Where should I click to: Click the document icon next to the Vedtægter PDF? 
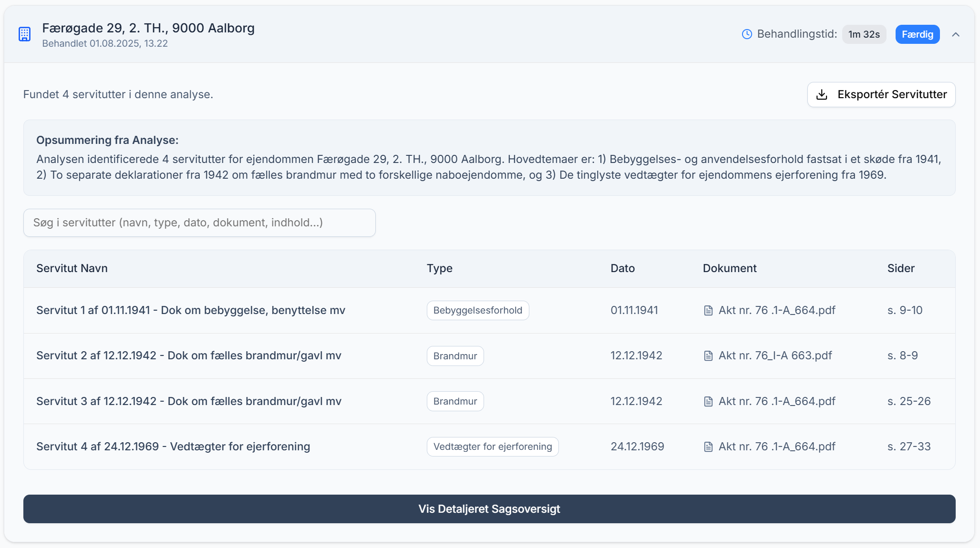[709, 447]
